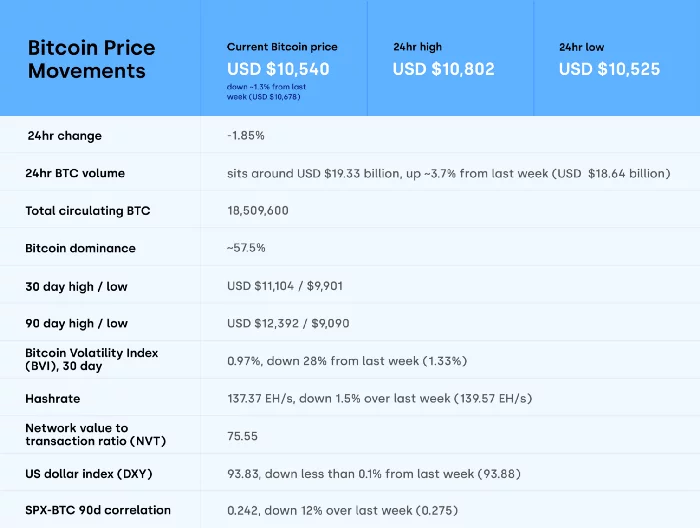This screenshot has height=528, width=700.
Task: Click the 24hr change row label
Action: click(65, 136)
